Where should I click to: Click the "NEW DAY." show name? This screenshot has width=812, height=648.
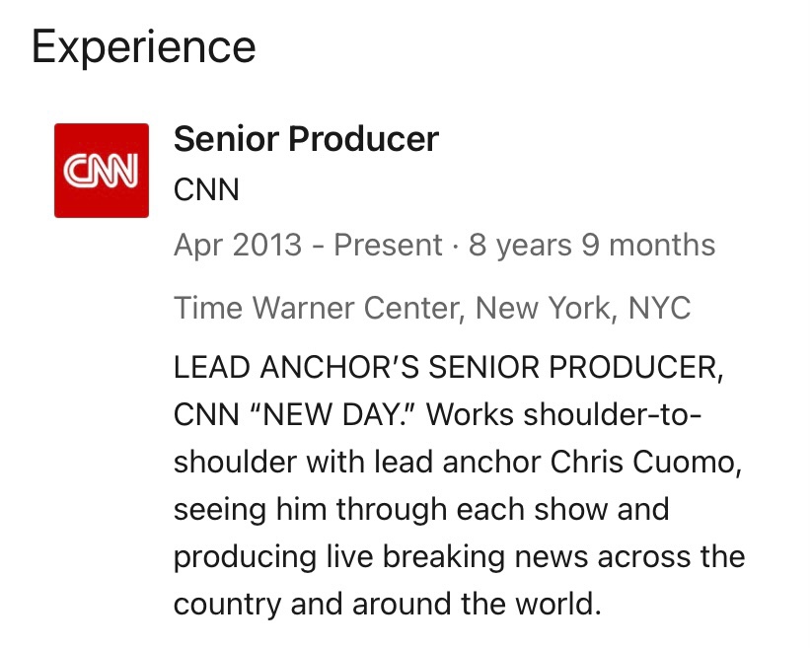pyautogui.click(x=331, y=415)
